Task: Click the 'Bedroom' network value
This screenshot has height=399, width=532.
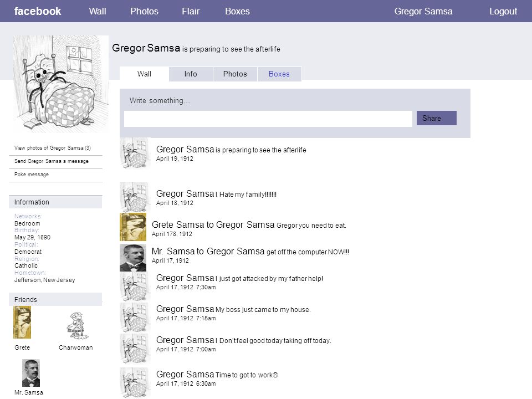Action: point(27,223)
